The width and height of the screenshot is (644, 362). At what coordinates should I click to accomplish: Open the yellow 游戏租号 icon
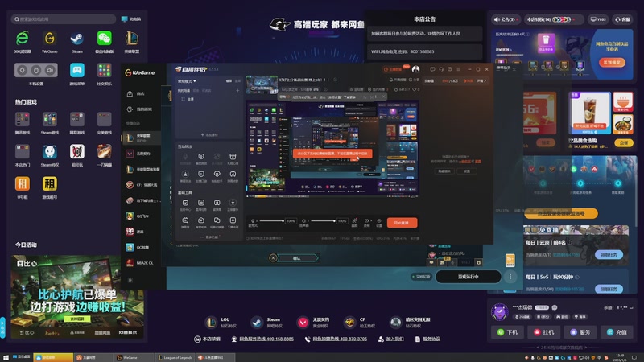point(50,183)
